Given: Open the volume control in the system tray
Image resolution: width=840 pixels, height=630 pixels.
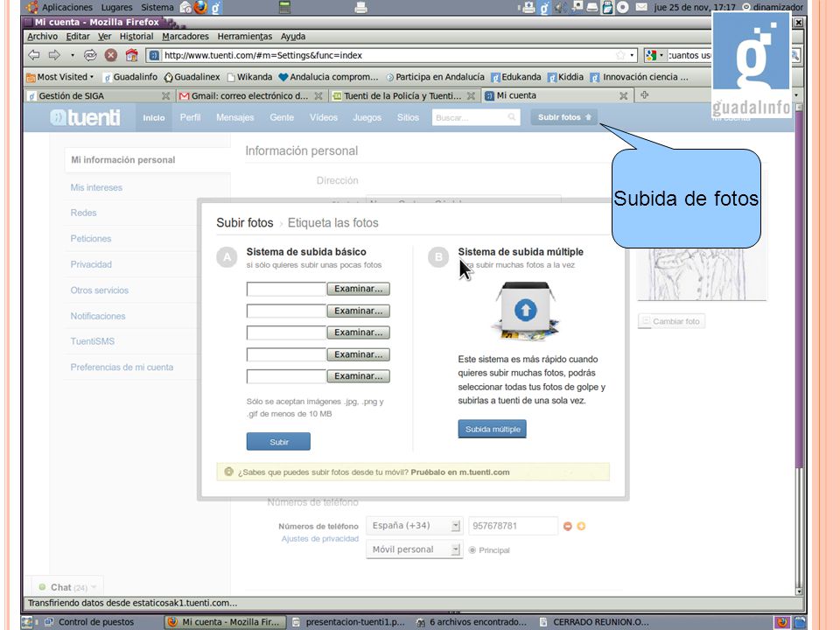Looking at the screenshot, I should tap(560, 7).
